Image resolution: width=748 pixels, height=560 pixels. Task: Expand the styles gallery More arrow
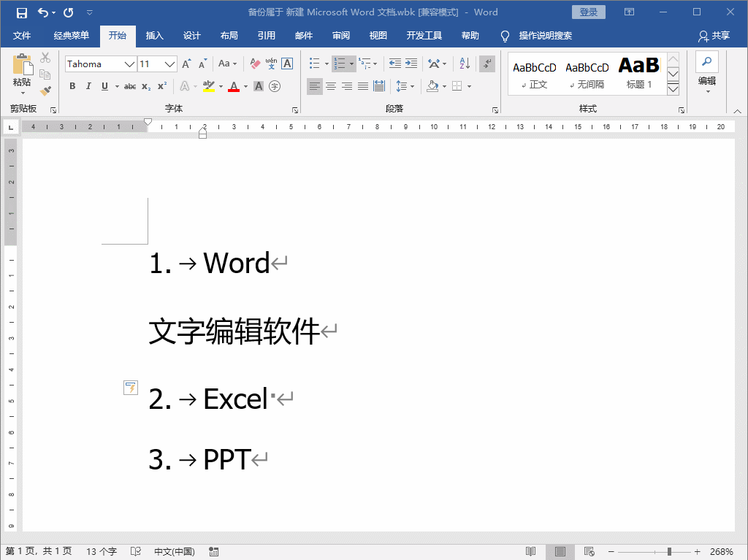pos(673,89)
